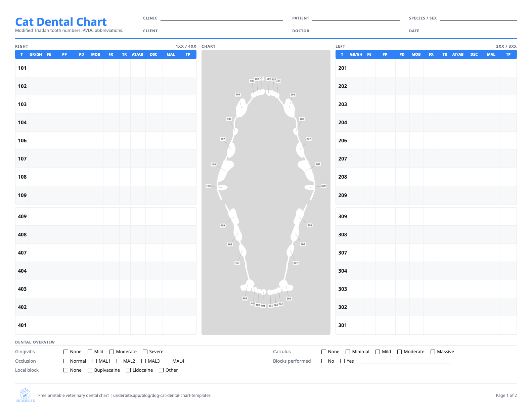Click the Dental Overview section heading
This screenshot has width=532, height=411.
pos(35,342)
